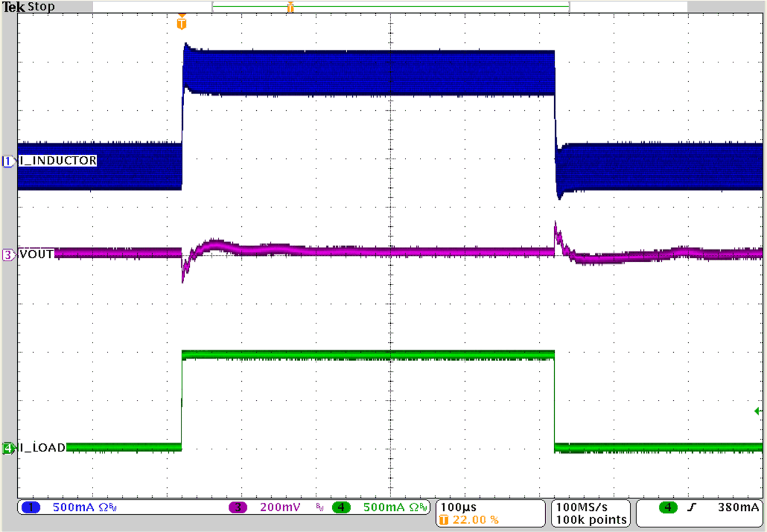
Task: Select the I_INDUCTOR channel label
Action: 58,161
